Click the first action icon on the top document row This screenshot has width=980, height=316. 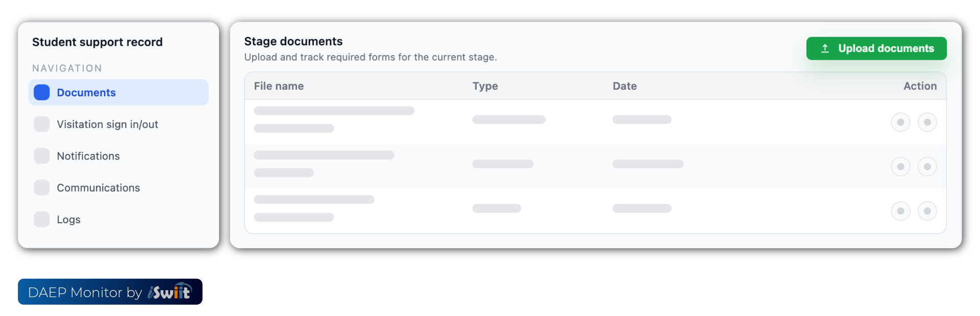tap(900, 122)
